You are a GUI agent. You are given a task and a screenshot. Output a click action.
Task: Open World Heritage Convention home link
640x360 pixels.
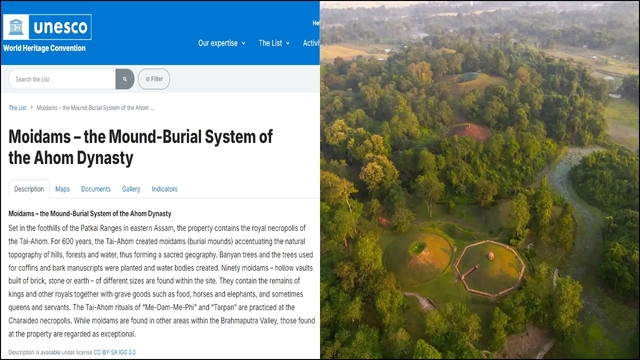click(44, 48)
